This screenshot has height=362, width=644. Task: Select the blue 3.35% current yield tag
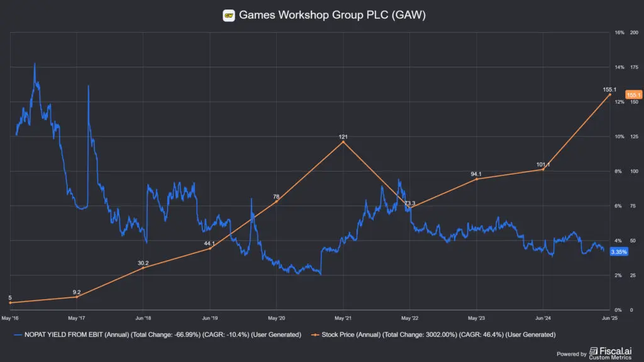pos(619,251)
